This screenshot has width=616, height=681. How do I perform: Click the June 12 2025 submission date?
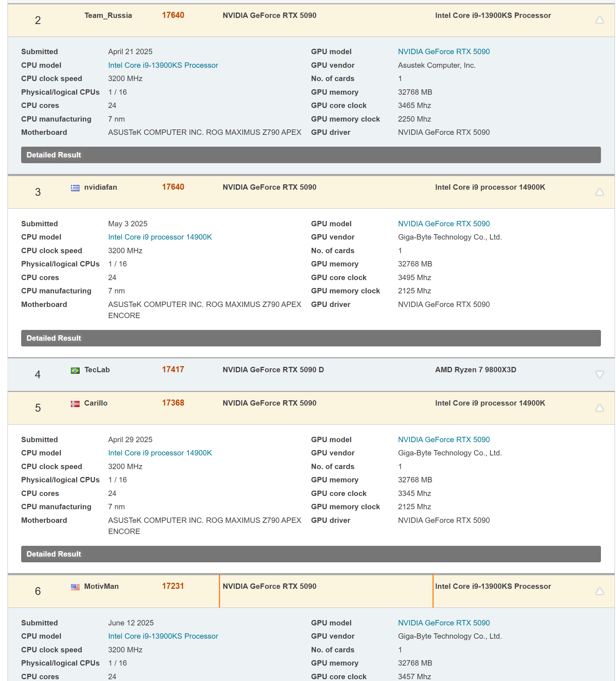pyautogui.click(x=131, y=623)
